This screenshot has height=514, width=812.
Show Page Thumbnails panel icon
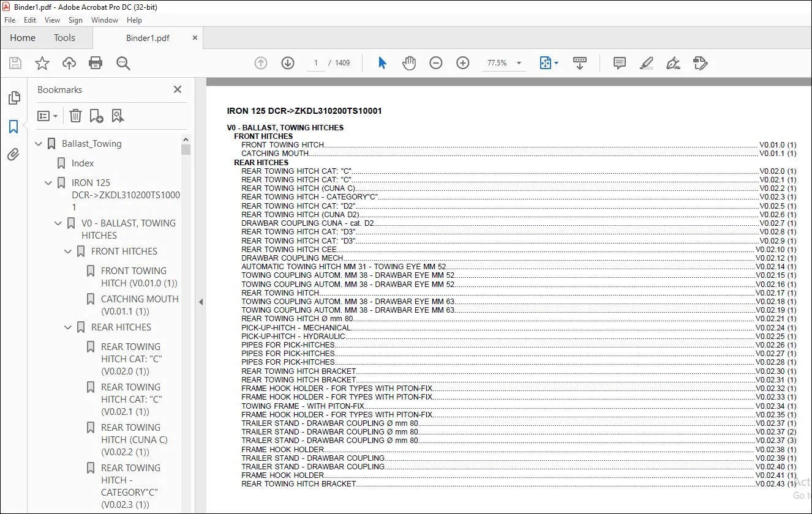tap(13, 98)
